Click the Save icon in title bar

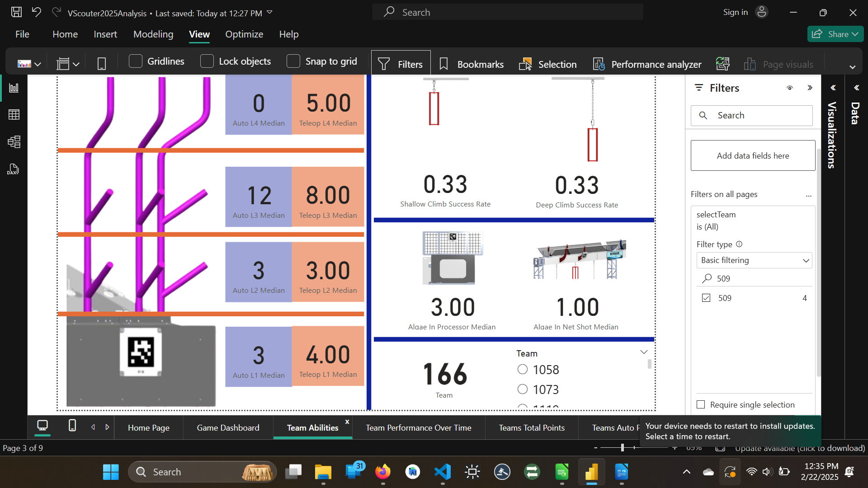pos(16,12)
